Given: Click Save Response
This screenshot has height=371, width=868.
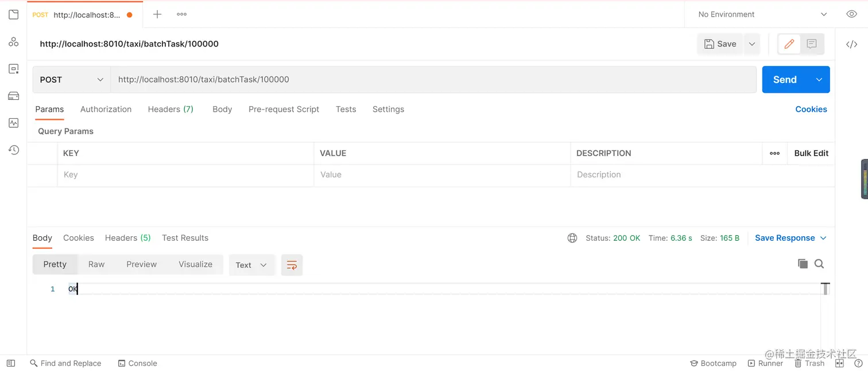Looking at the screenshot, I should tap(785, 238).
